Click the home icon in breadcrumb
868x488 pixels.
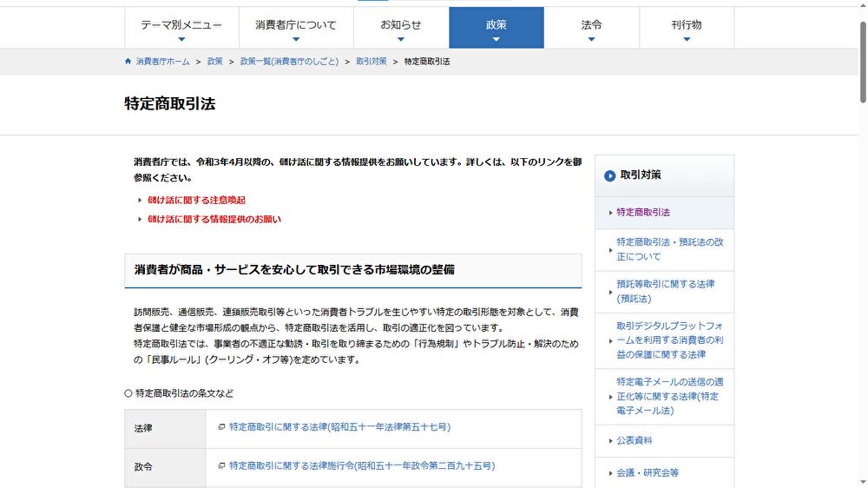coord(128,62)
